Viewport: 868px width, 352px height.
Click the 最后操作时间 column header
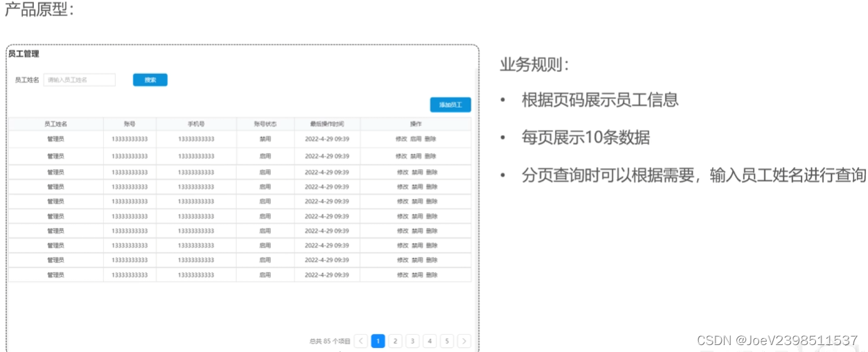(x=327, y=124)
